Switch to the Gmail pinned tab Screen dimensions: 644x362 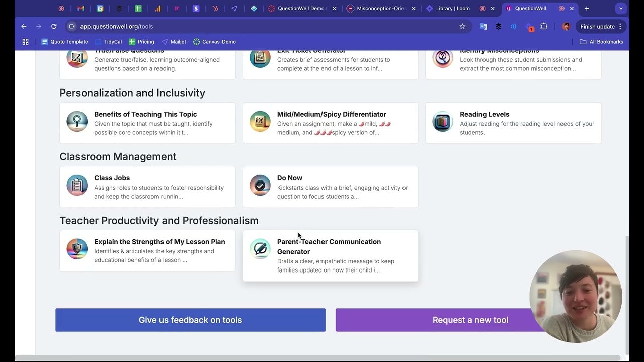click(80, 9)
